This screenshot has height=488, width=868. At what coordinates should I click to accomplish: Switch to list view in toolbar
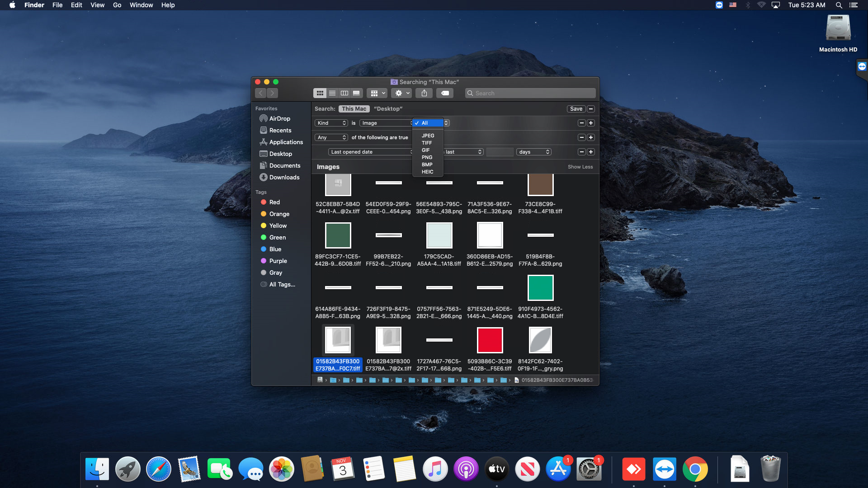(332, 93)
